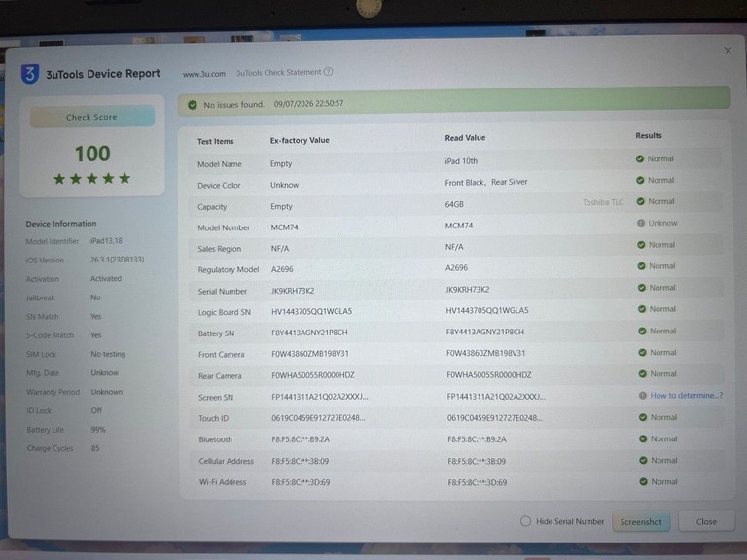Click the green check icon beside No issues found

pyautogui.click(x=193, y=105)
